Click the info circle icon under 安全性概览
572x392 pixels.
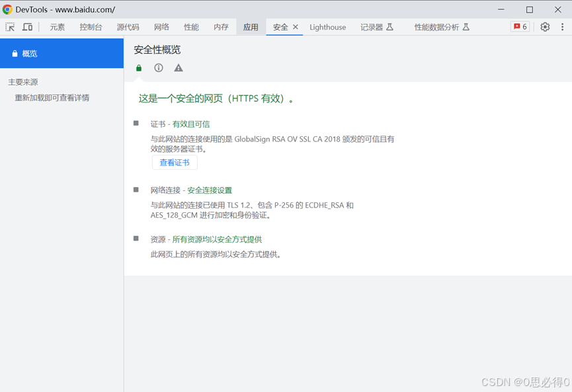point(158,68)
